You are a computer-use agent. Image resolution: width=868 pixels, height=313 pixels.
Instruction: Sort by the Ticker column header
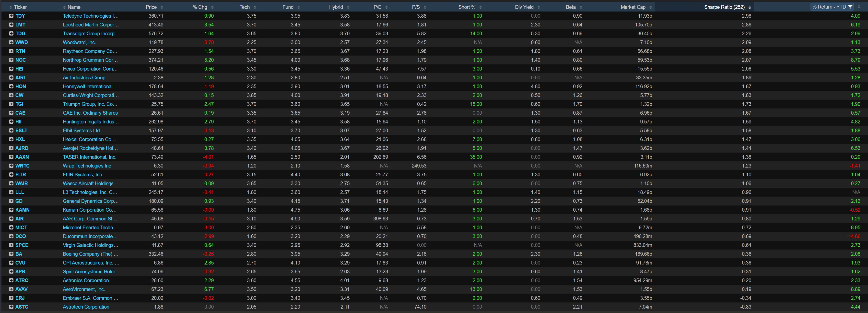click(20, 7)
